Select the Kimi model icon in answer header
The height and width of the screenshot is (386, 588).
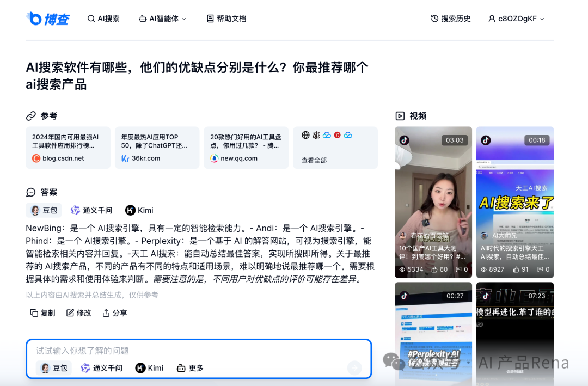[131, 210]
